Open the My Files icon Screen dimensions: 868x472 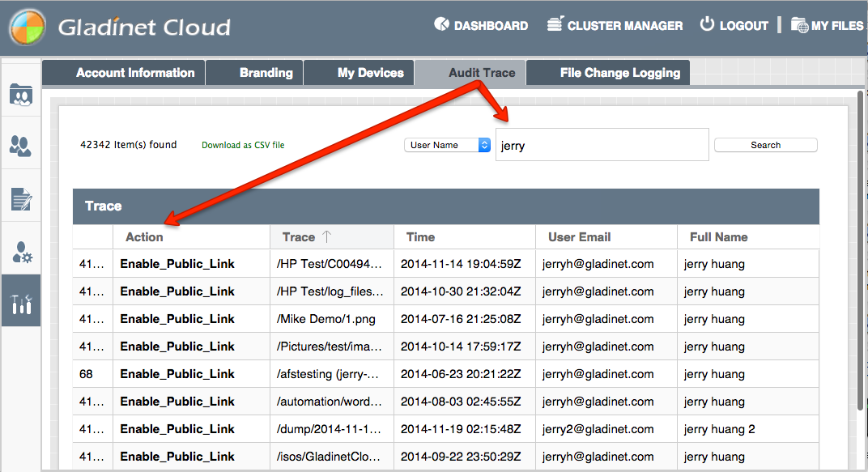tap(799, 25)
